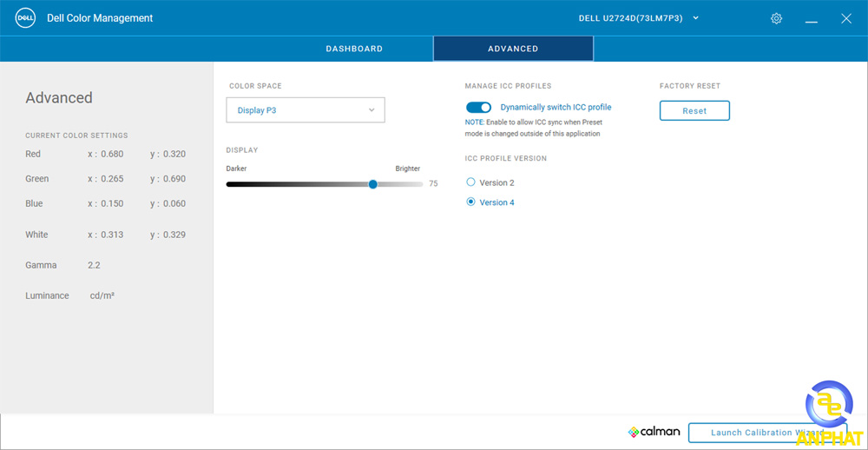Close the Dell Color Management window

click(845, 18)
